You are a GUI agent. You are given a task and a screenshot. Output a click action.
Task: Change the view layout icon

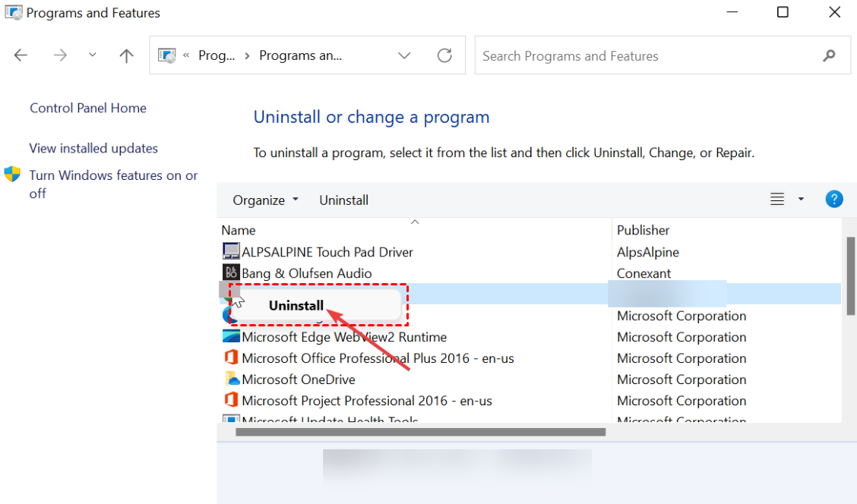click(x=777, y=200)
